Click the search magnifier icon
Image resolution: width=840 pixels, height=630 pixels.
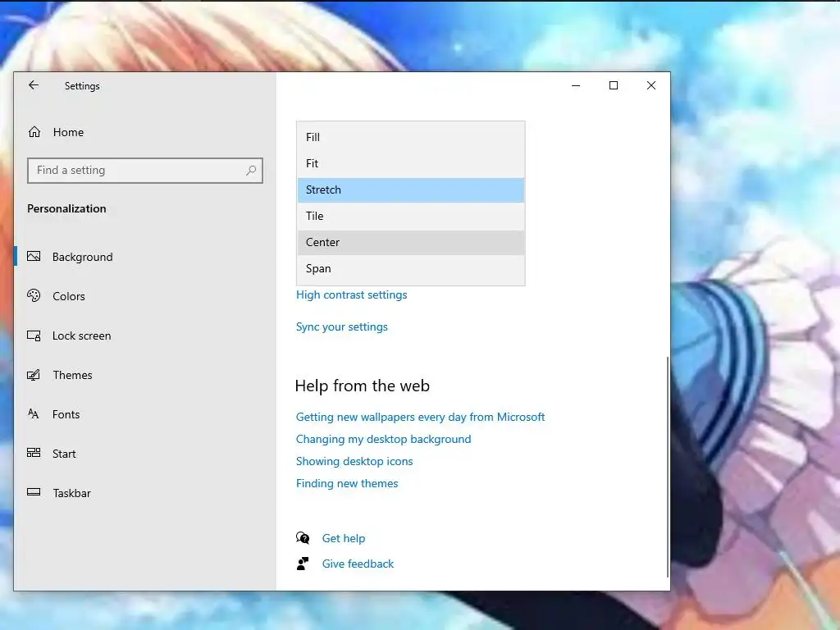click(251, 171)
